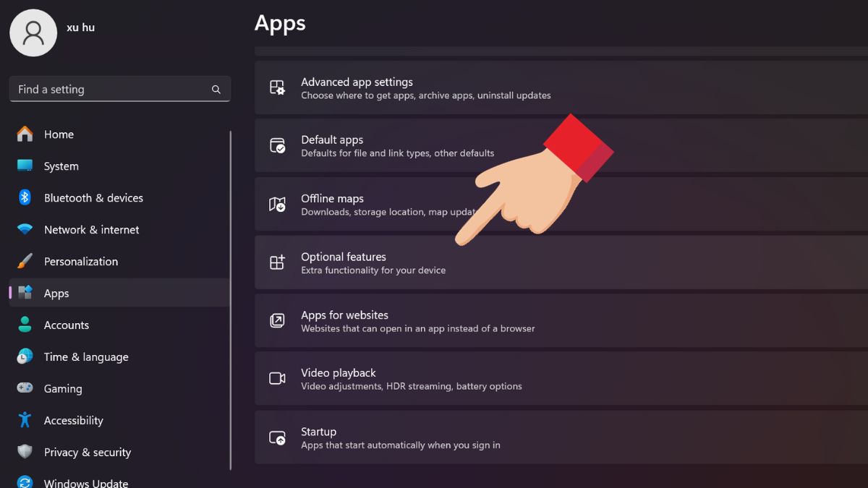The height and width of the screenshot is (488, 868).
Task: Click the Apps sidebar icon
Action: pos(25,293)
